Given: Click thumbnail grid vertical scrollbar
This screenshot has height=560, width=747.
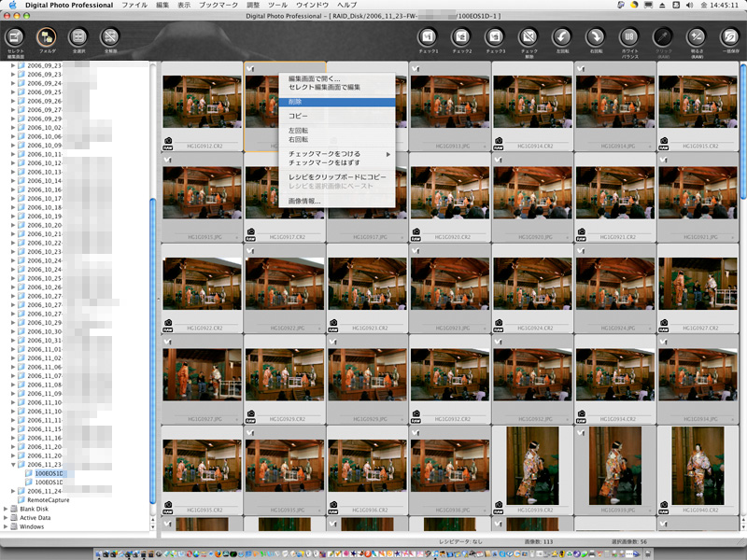Looking at the screenshot, I should pos(743,131).
